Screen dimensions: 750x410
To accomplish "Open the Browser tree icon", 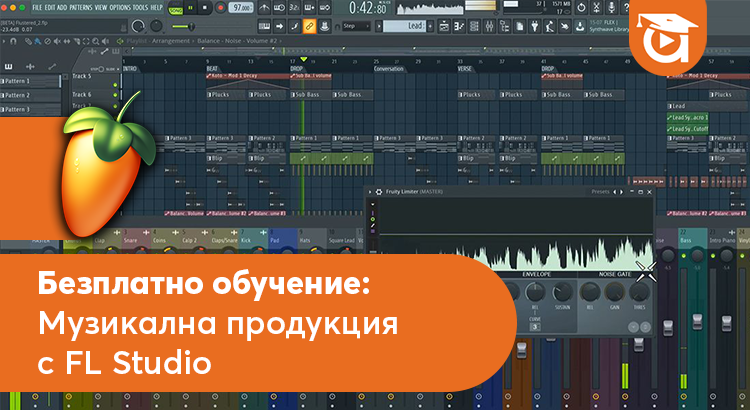I will coord(504,26).
